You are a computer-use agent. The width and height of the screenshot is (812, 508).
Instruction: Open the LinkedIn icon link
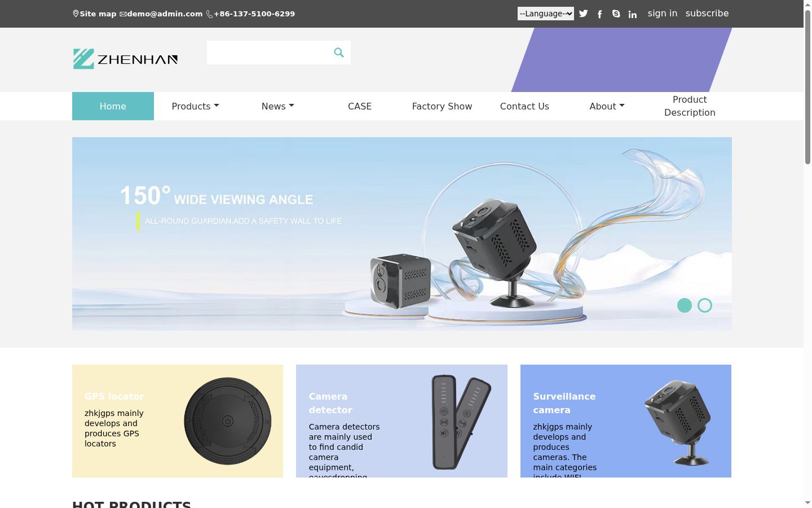[633, 14]
